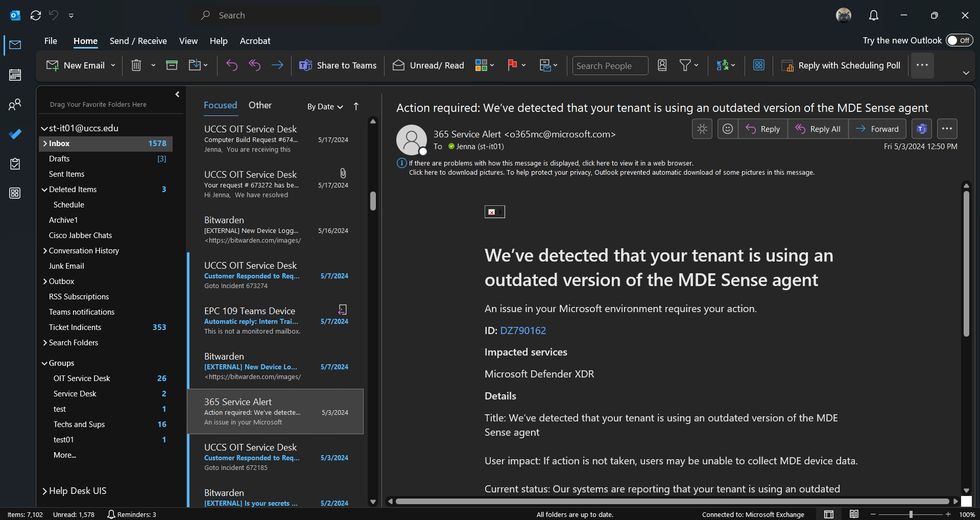Open the Mail view in sidebar
980x520 pixels.
(x=15, y=45)
